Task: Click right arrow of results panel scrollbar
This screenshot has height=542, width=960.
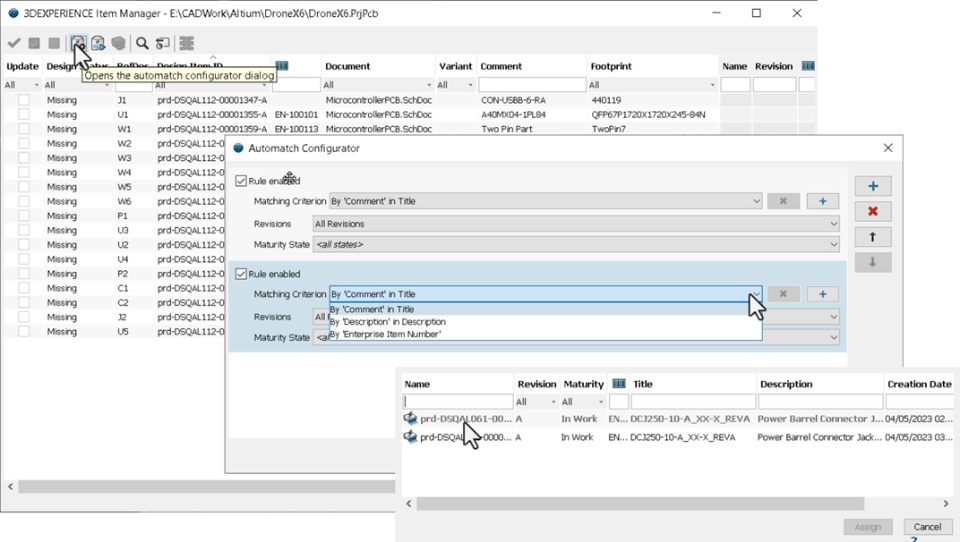Action: (945, 503)
